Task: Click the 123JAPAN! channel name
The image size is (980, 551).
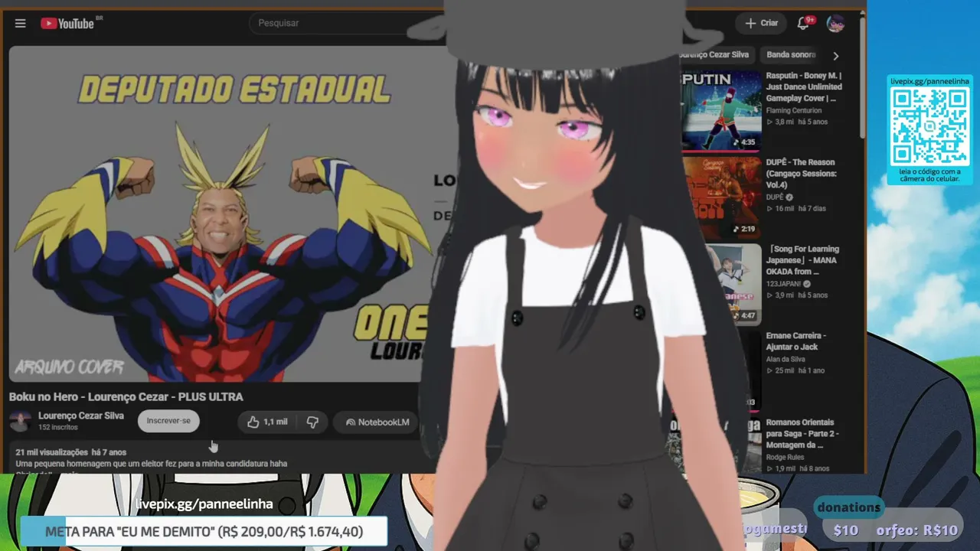Action: 783,284
